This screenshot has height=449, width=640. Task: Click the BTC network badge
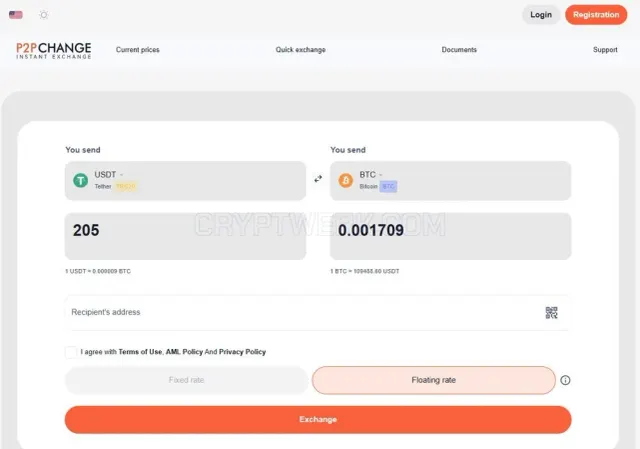pyautogui.click(x=388, y=187)
